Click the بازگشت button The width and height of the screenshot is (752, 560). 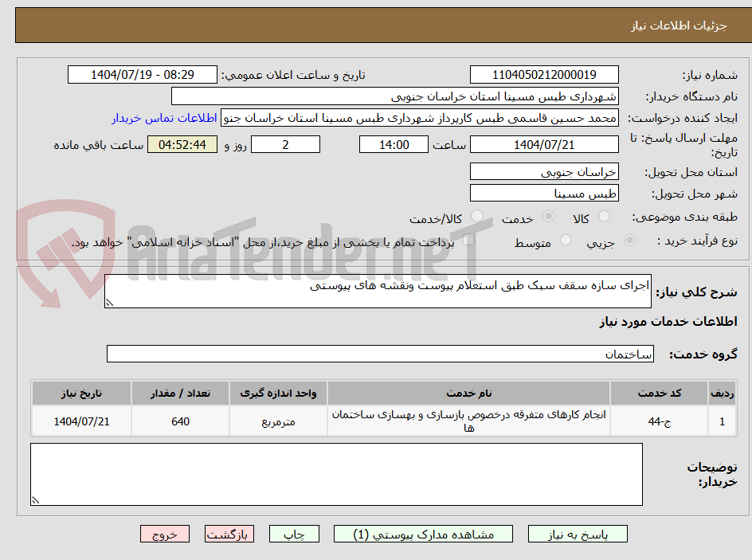(x=229, y=534)
